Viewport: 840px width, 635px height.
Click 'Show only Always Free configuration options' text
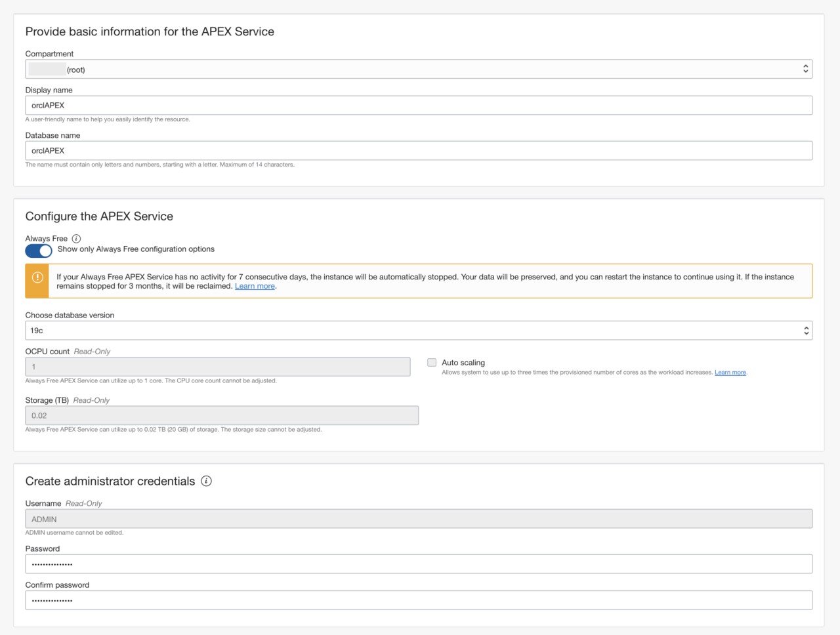click(136, 249)
